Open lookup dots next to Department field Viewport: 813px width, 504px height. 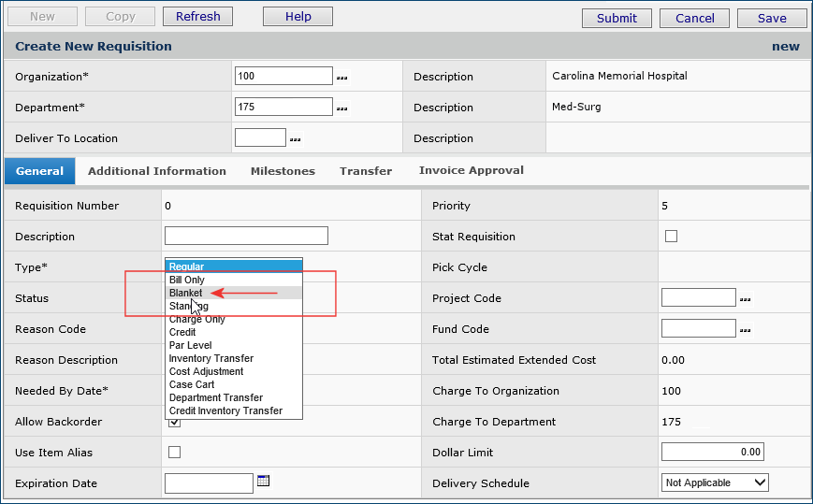click(x=341, y=108)
